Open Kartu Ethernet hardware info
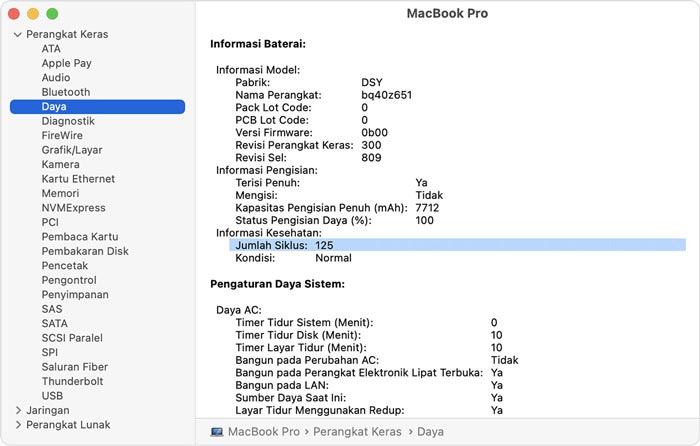The image size is (700, 446). (78, 179)
